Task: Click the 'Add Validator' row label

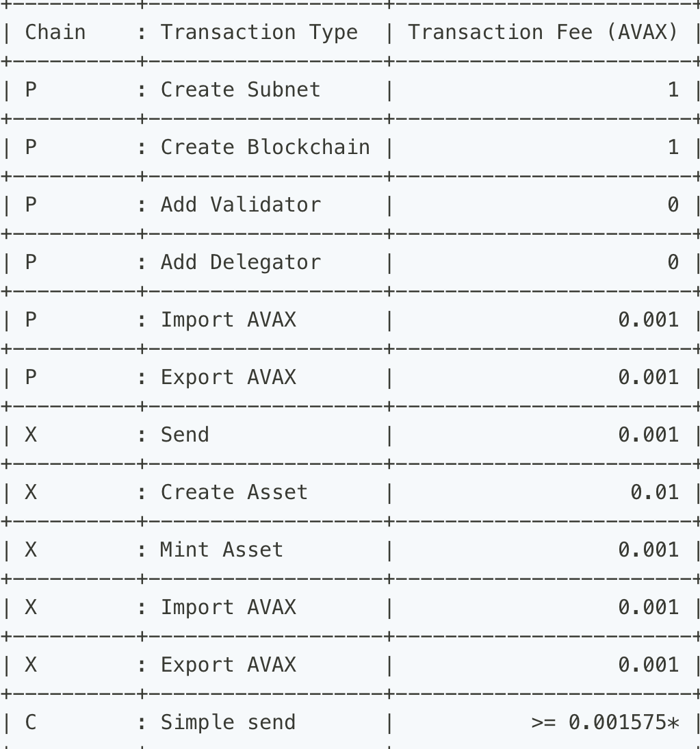Action: point(240,205)
